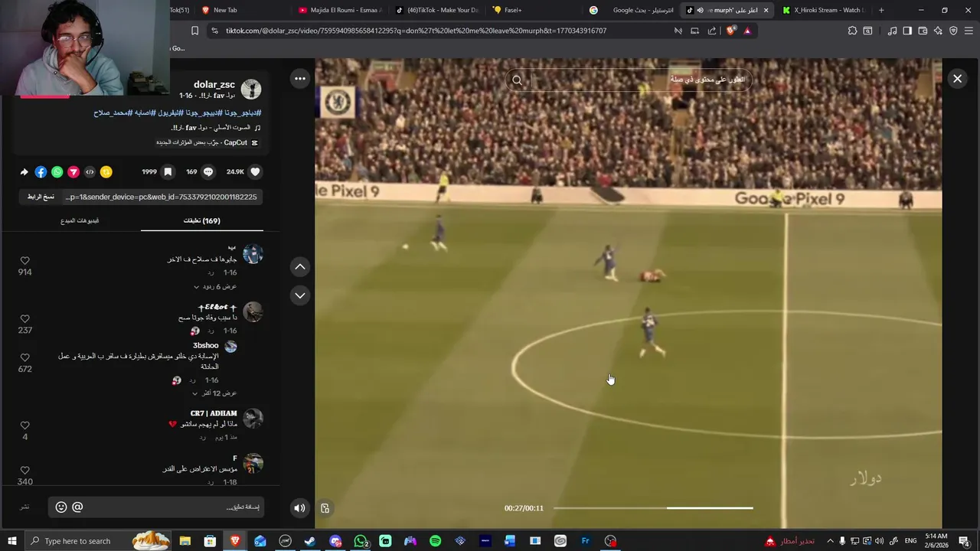
Task: Open the dolar_zsc username link
Action: pos(214,85)
